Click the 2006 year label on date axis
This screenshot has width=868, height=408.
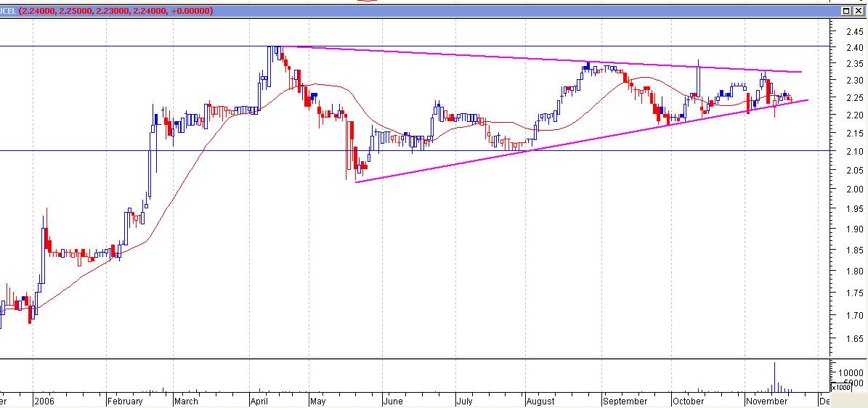(44, 401)
